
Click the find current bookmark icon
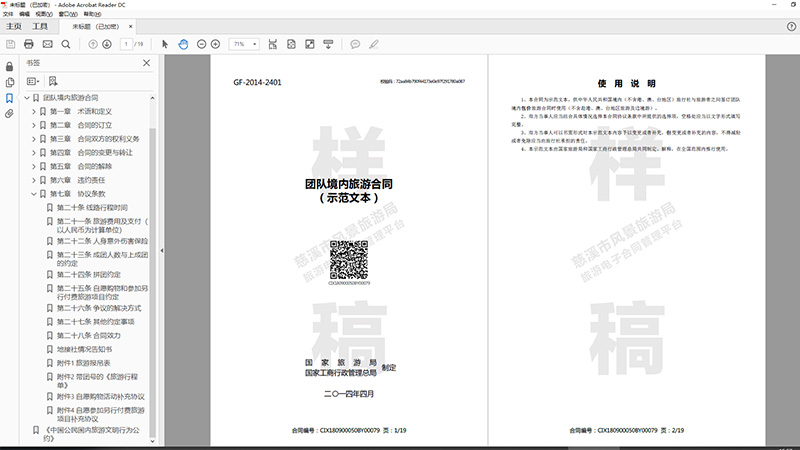pos(53,81)
